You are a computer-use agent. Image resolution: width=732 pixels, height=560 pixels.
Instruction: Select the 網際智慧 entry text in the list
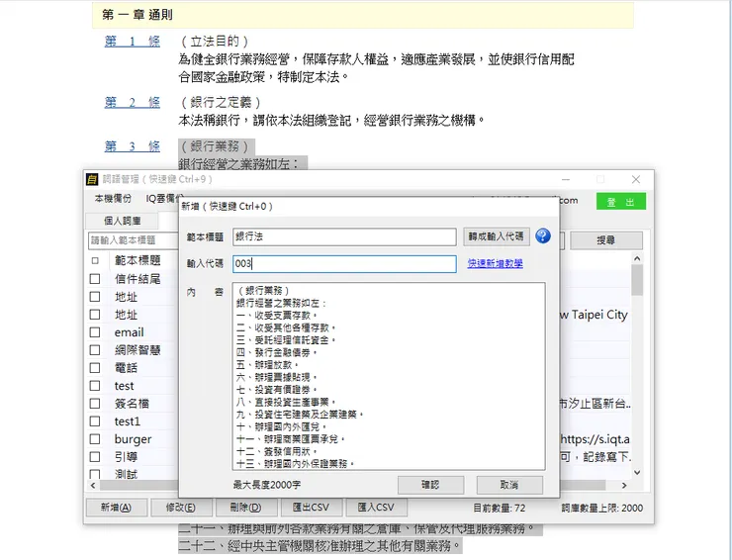pos(137,350)
